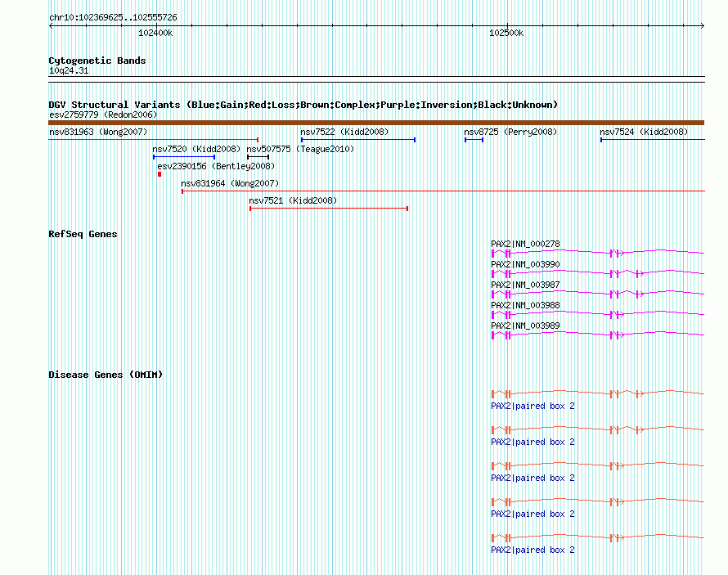Click the nsv831964 (Wong2007) label
Viewport: 728px width, 575px height.
click(x=230, y=183)
